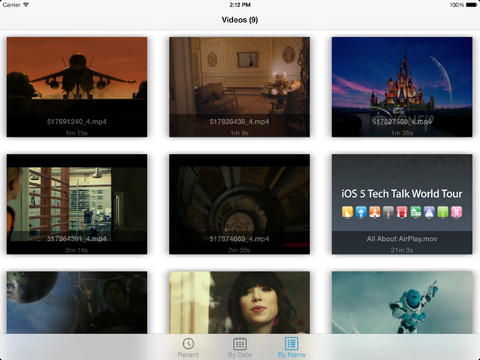Play the room interior video 517826438_4.mp4
The image size is (480, 360).
click(239, 87)
